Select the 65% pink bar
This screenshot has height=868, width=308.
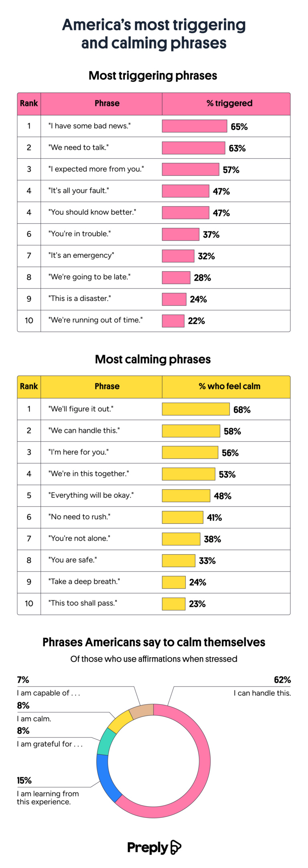tap(195, 126)
